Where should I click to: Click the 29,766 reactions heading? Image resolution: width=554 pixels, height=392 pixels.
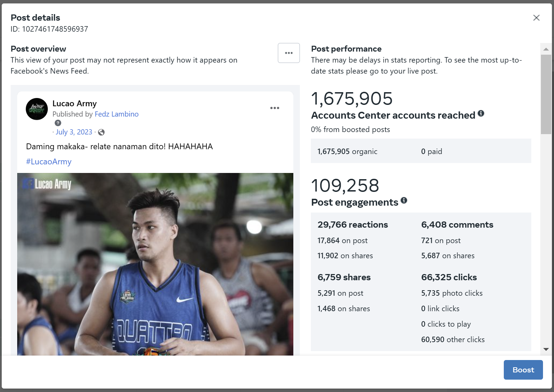(x=353, y=225)
